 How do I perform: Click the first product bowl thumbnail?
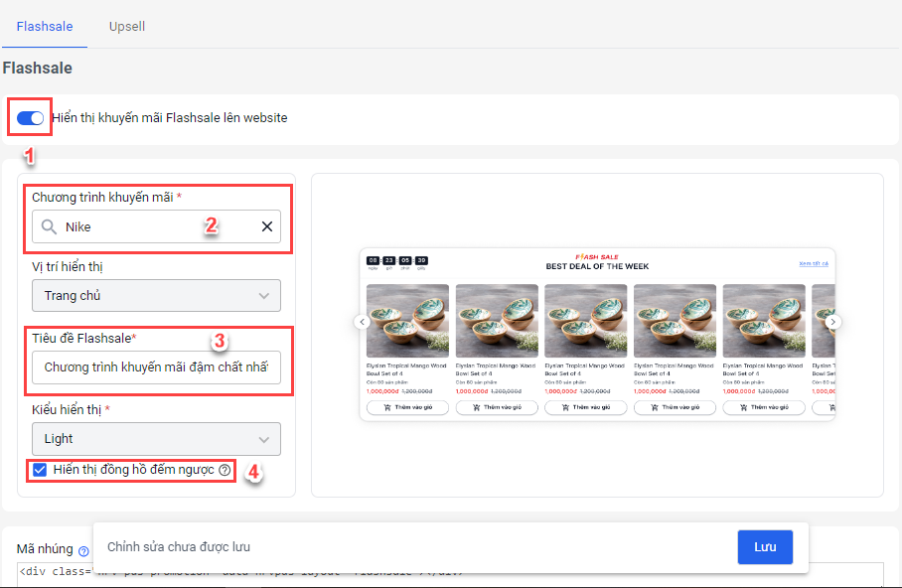407,321
